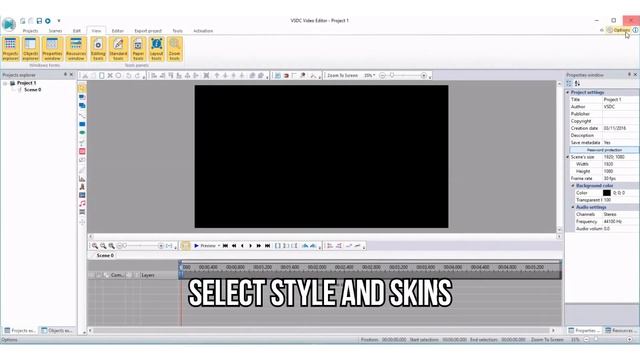This screenshot has height=360, width=640.
Task: Click the Frame rate value 30 fps
Action: coord(620,179)
